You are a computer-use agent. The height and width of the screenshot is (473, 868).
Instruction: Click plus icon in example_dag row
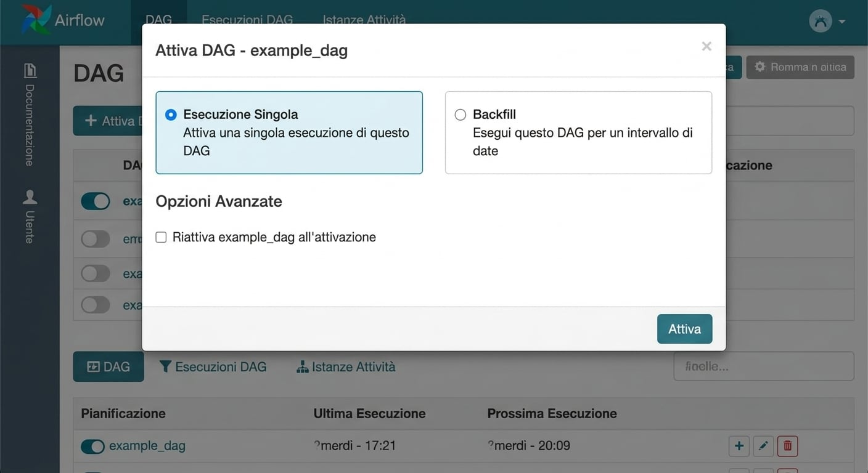click(x=739, y=446)
